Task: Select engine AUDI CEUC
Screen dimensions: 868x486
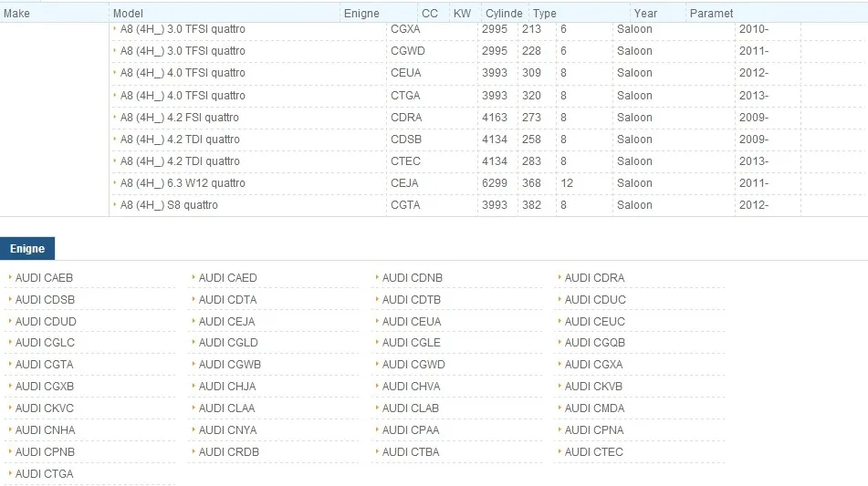Action: [594, 322]
